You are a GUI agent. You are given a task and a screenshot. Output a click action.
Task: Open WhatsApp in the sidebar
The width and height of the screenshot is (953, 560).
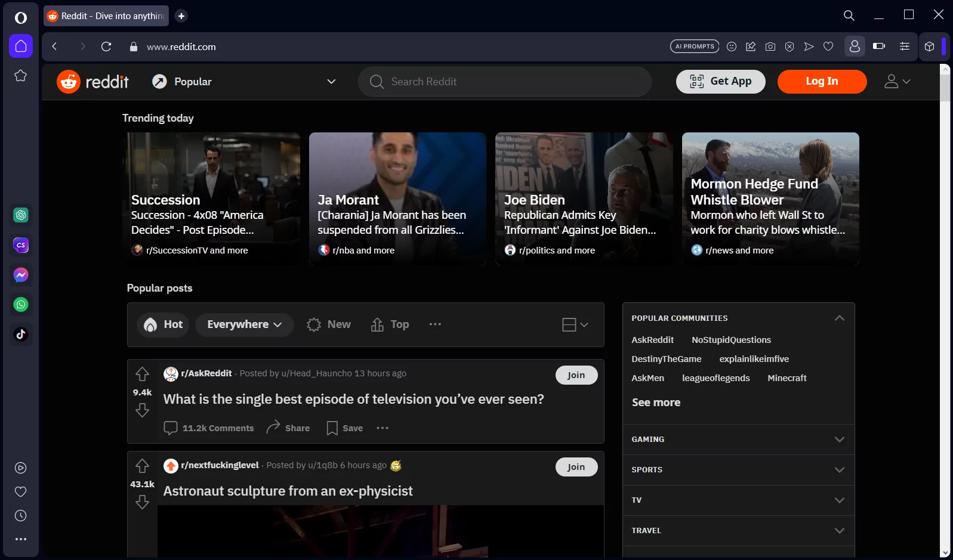pos(21,305)
